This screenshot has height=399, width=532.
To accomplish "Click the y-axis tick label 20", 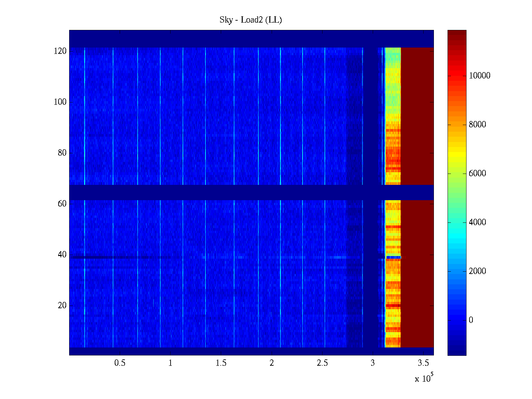I will pos(62,306).
